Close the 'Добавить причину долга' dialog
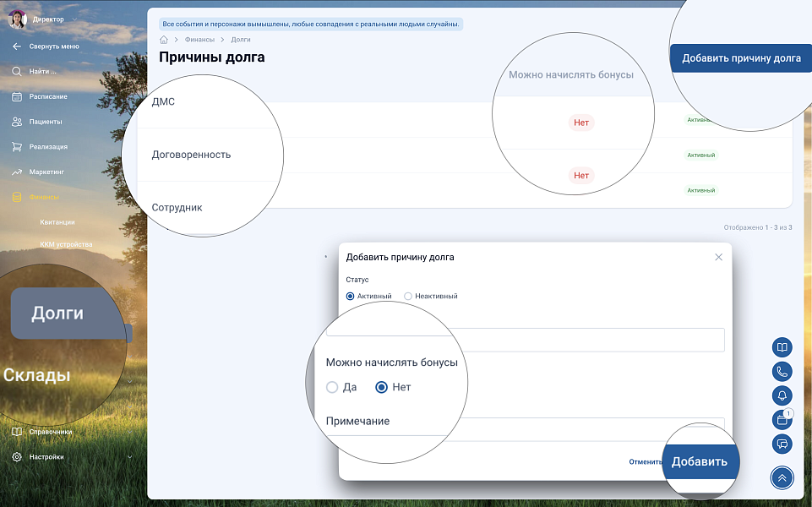Viewport: 812px width, 507px height. pos(718,257)
